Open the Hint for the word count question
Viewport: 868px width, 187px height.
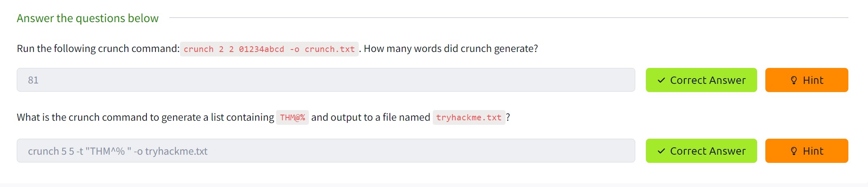pyautogui.click(x=806, y=80)
